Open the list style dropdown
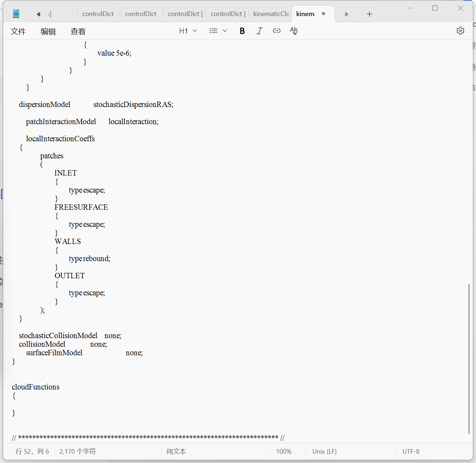Viewport: 476px width, 463px height. (x=218, y=31)
